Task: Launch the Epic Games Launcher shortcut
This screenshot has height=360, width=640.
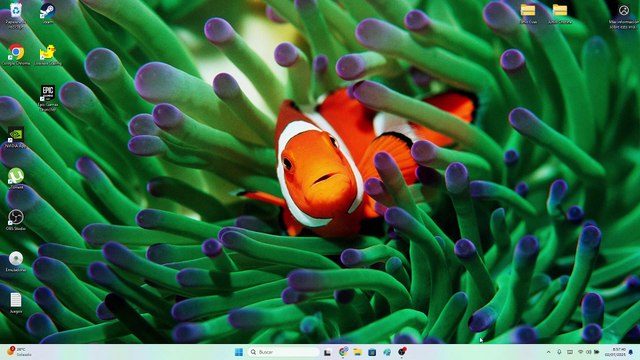Action: click(48, 98)
